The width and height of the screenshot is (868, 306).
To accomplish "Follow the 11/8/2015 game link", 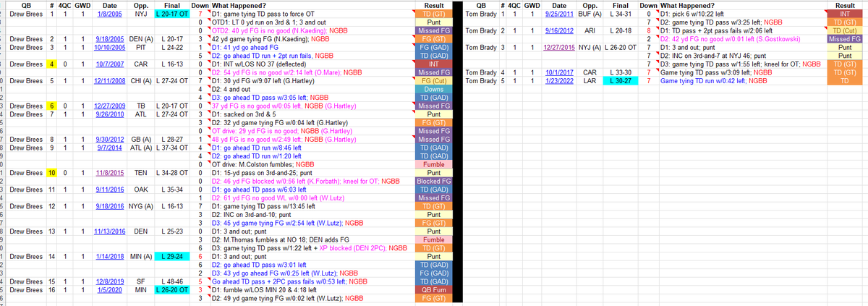I will 110,173.
